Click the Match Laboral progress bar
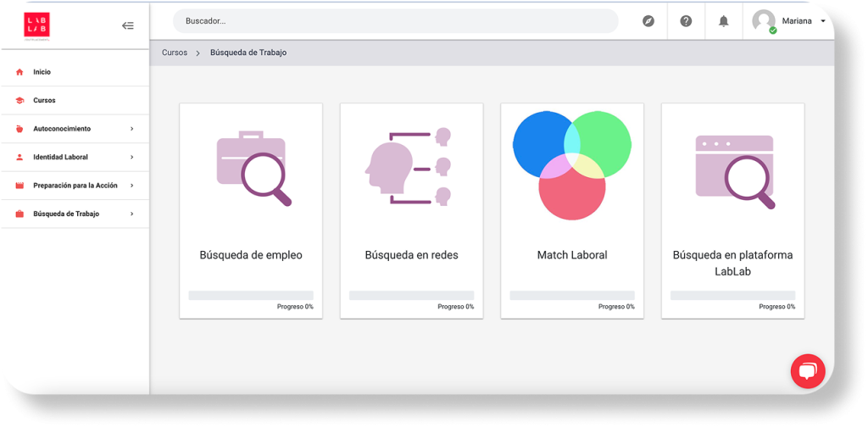Screen dimensions: 868x428 (x=571, y=295)
